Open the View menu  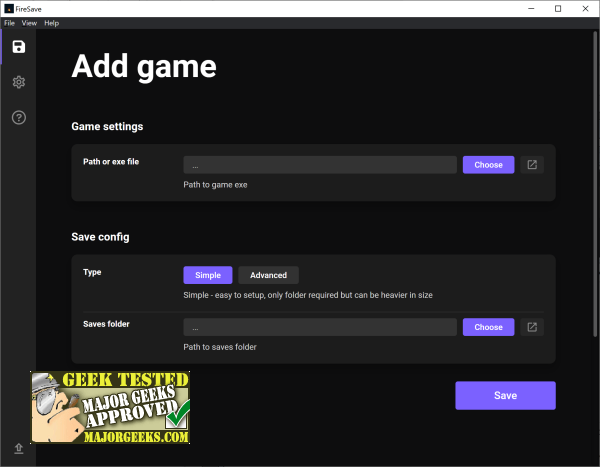(29, 23)
